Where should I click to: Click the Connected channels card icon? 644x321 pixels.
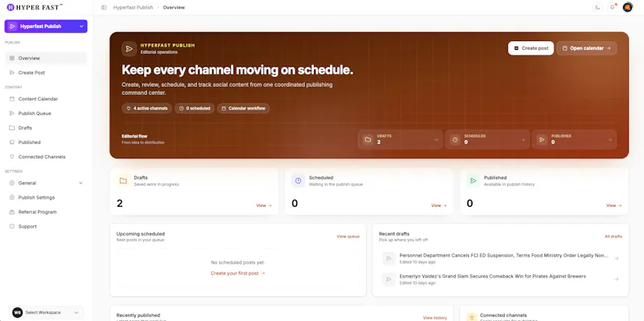tap(472, 317)
